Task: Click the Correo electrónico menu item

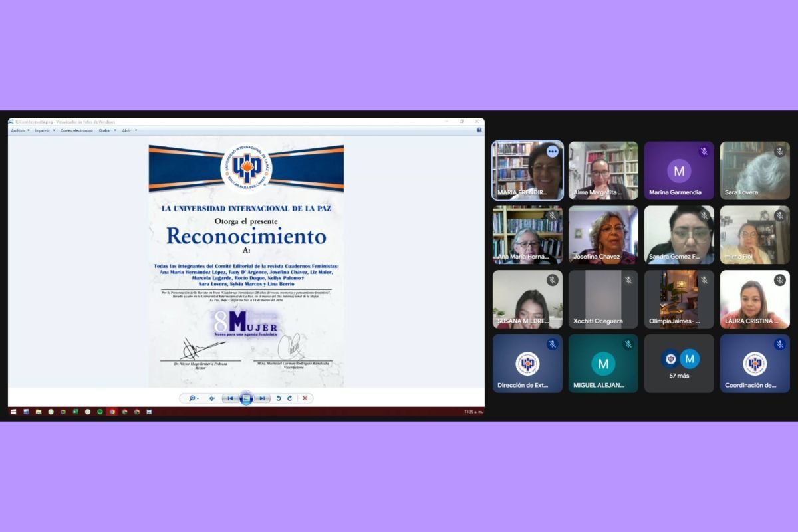Action: click(x=76, y=130)
